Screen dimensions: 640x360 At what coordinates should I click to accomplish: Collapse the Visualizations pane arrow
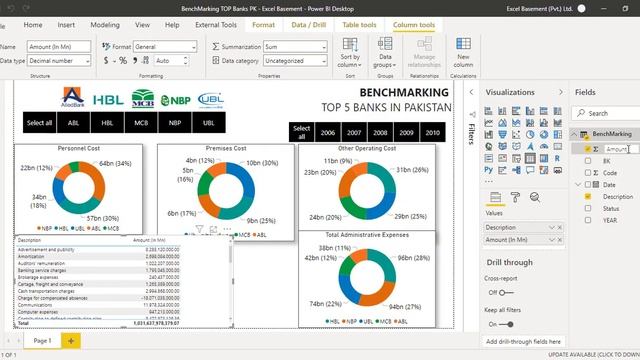(561, 92)
